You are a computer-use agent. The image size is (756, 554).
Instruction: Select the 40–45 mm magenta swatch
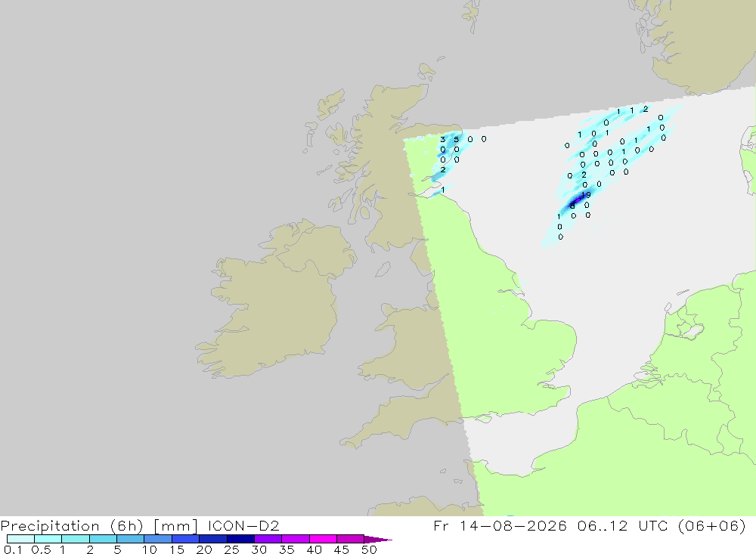click(323, 539)
